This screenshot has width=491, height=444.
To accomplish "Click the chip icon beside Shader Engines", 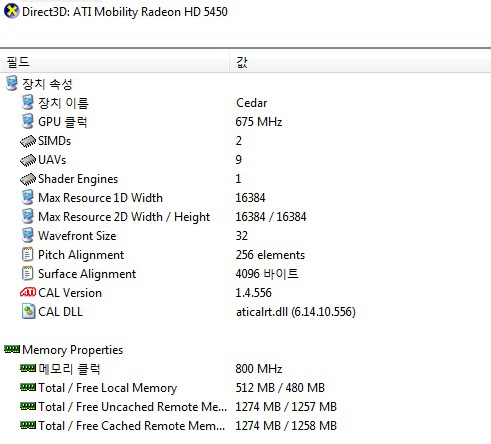I will (x=28, y=179).
